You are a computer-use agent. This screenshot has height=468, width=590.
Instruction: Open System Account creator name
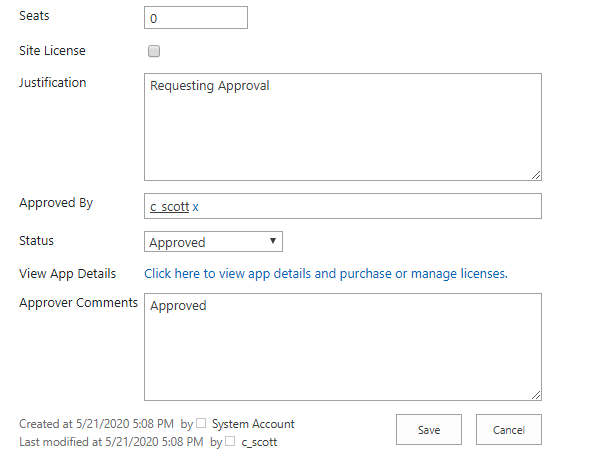pos(253,424)
